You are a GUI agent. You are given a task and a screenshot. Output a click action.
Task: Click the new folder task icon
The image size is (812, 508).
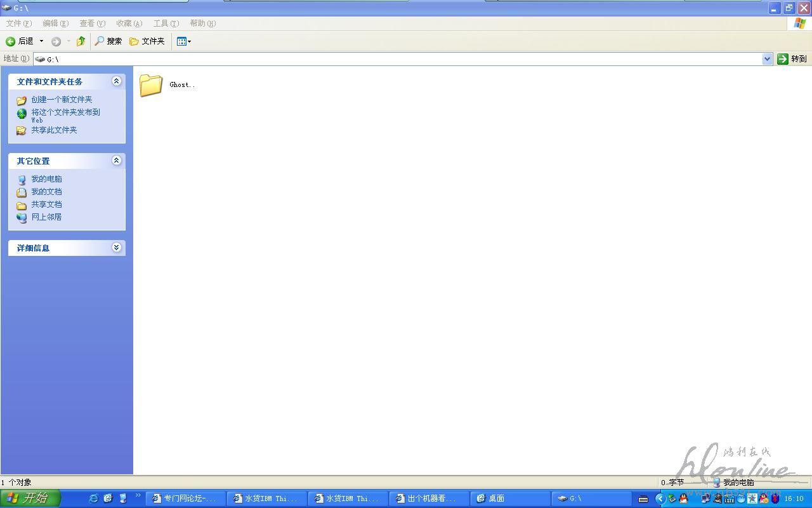[22, 100]
